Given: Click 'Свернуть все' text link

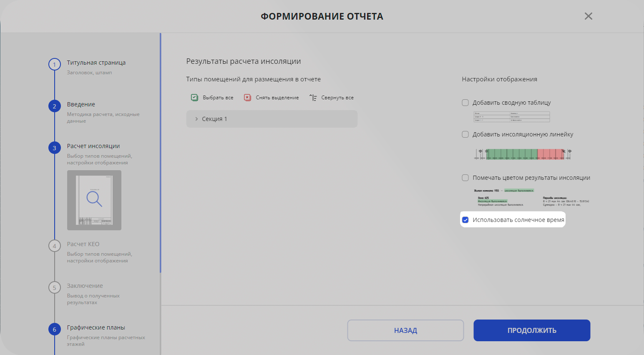Looking at the screenshot, I should (x=337, y=98).
